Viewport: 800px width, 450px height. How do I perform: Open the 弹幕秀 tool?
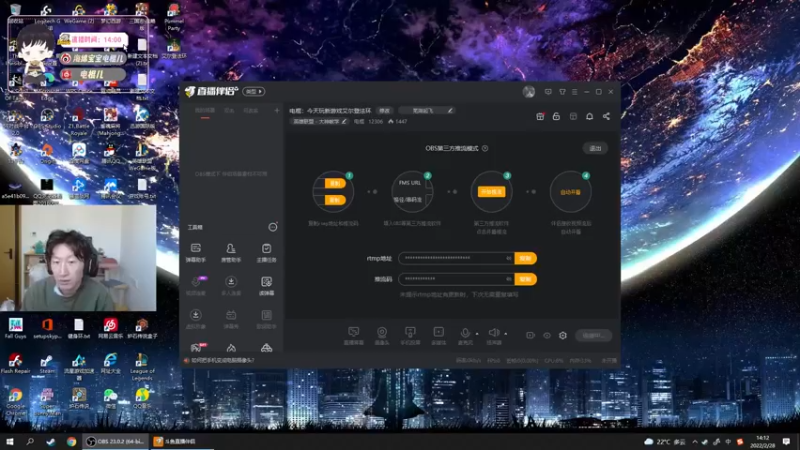coord(231,319)
